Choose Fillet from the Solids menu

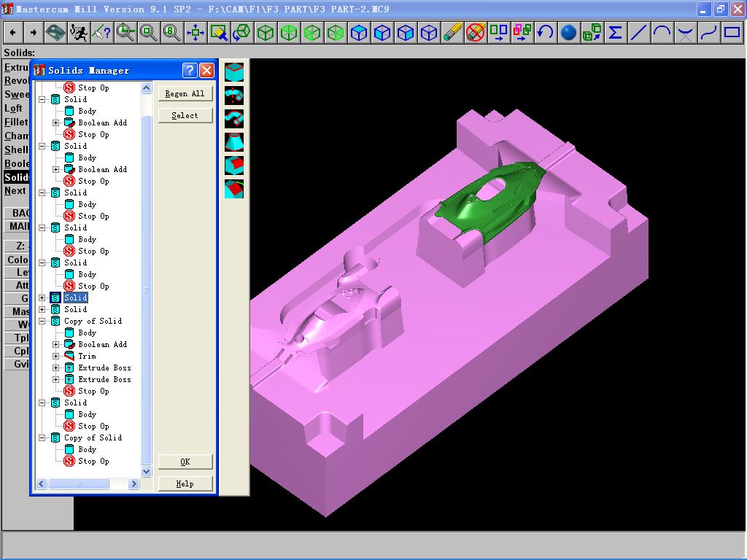[17, 122]
